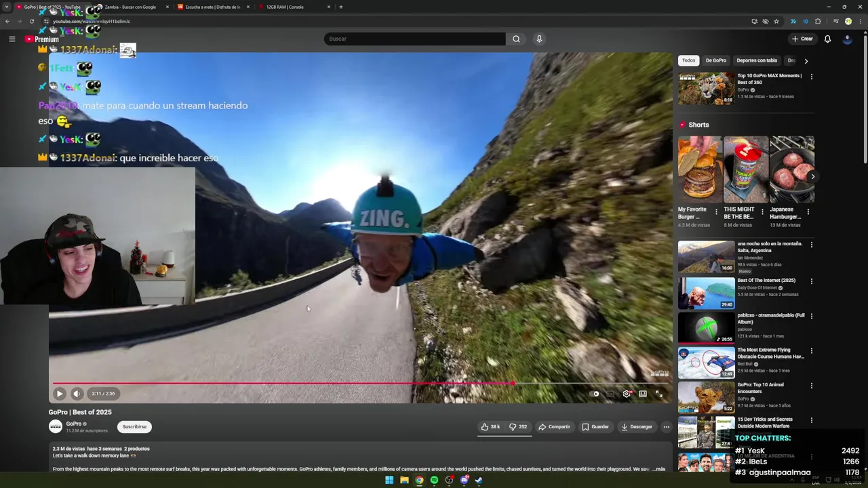Reload the current page
The width and height of the screenshot is (868, 488).
pyautogui.click(x=31, y=21)
